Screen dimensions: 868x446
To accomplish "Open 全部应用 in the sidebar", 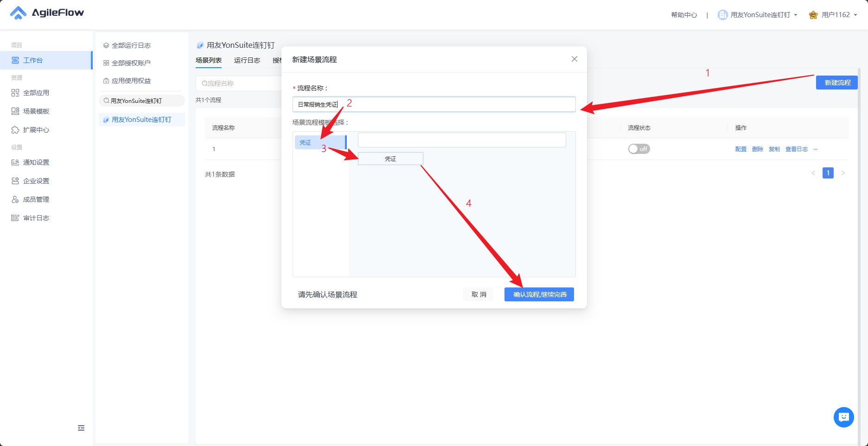I will tap(36, 93).
